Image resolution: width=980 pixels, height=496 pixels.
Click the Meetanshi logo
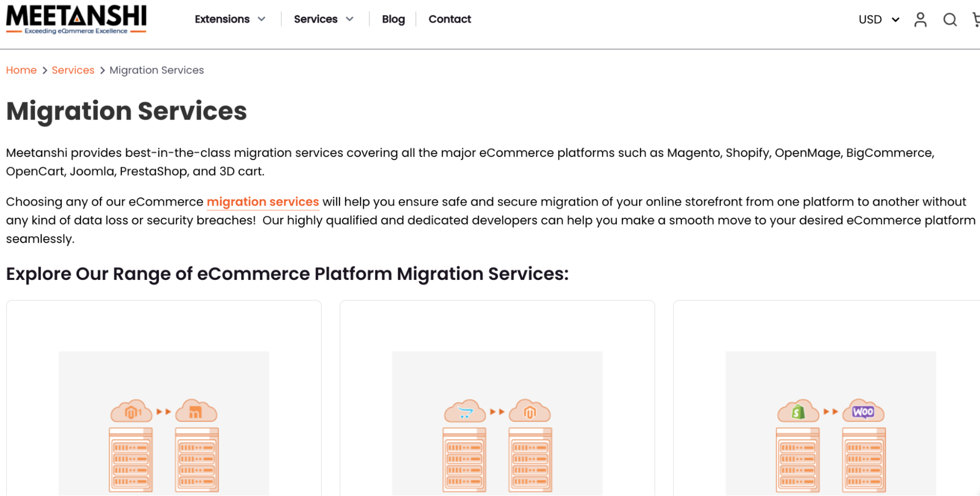tap(76, 20)
